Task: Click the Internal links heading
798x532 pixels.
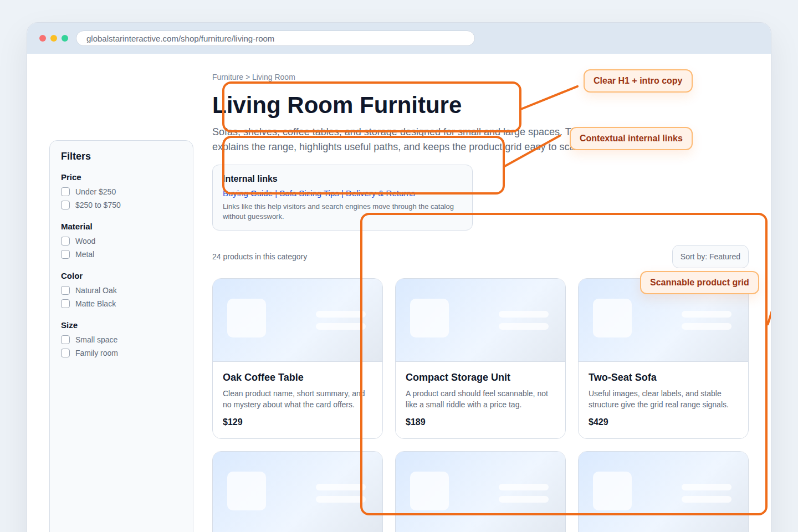Action: click(x=250, y=178)
